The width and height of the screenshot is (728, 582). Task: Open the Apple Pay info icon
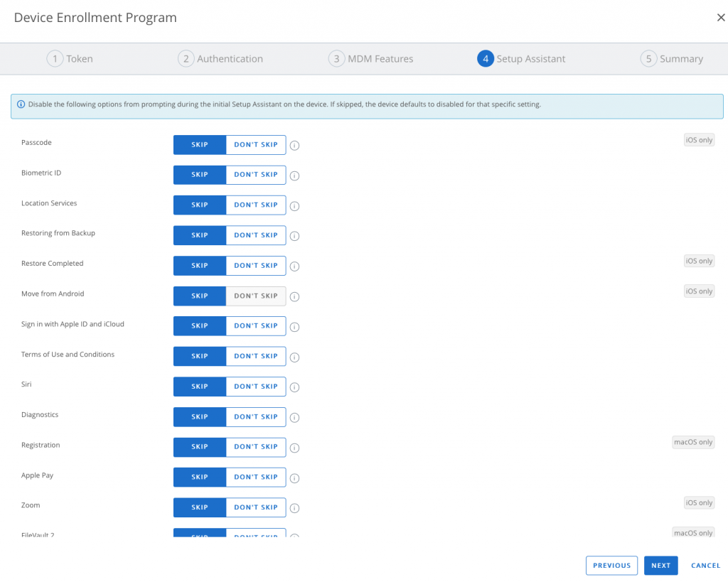click(x=294, y=478)
